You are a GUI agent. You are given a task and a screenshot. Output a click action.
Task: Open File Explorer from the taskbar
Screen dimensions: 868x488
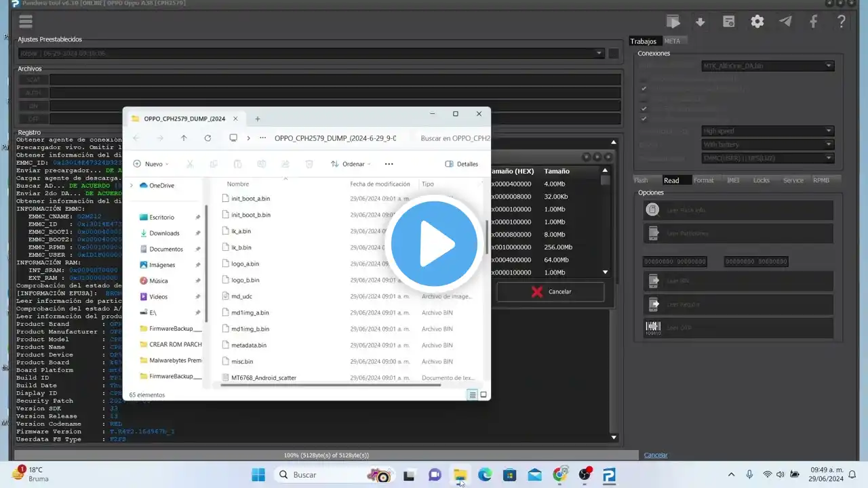[x=460, y=475]
